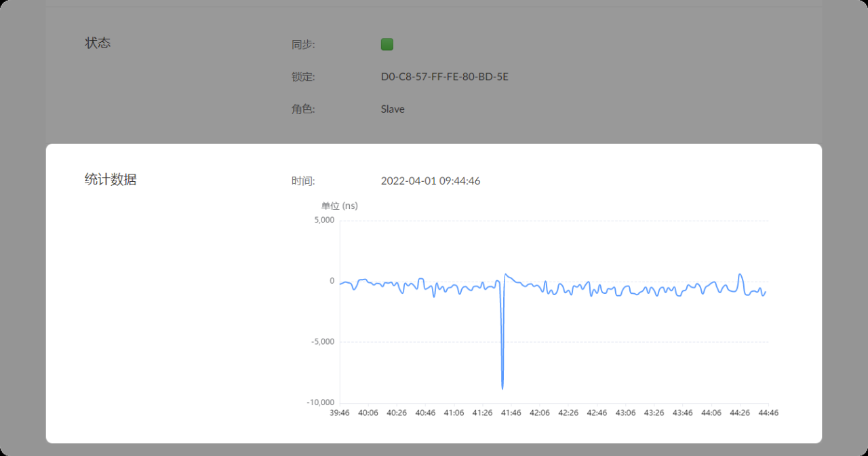Select the 41:46 time axis tick
Viewport: 868px width, 456px height.
[x=511, y=413]
